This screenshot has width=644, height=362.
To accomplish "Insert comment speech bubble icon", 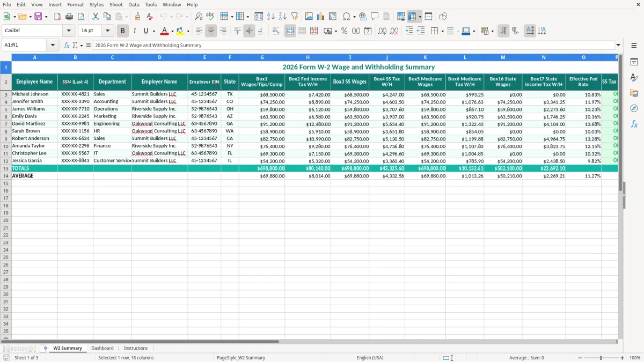I will (x=375, y=17).
